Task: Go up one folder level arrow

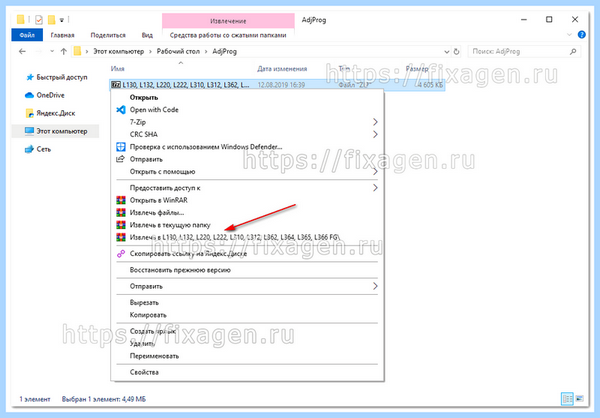Action: pyautogui.click(x=64, y=51)
